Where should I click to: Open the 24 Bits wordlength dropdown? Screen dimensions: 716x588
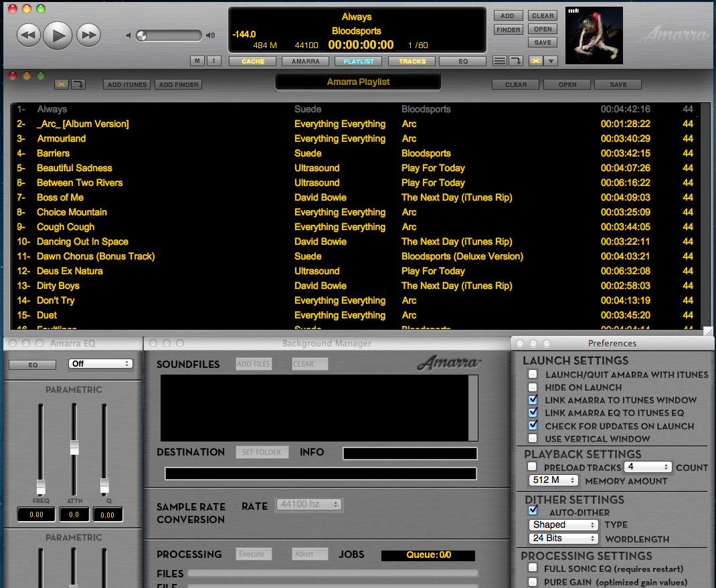(x=563, y=538)
